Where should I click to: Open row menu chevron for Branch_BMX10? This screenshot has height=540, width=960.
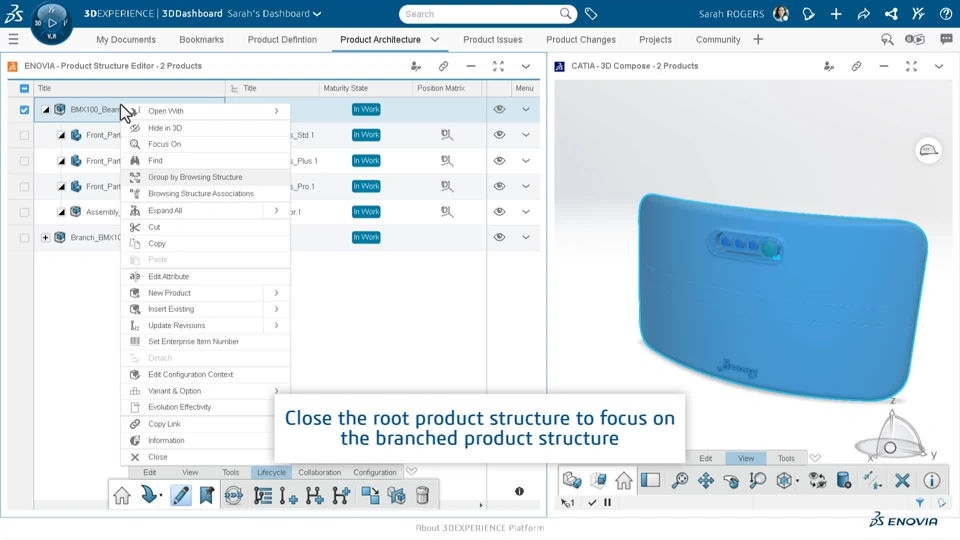pos(525,237)
